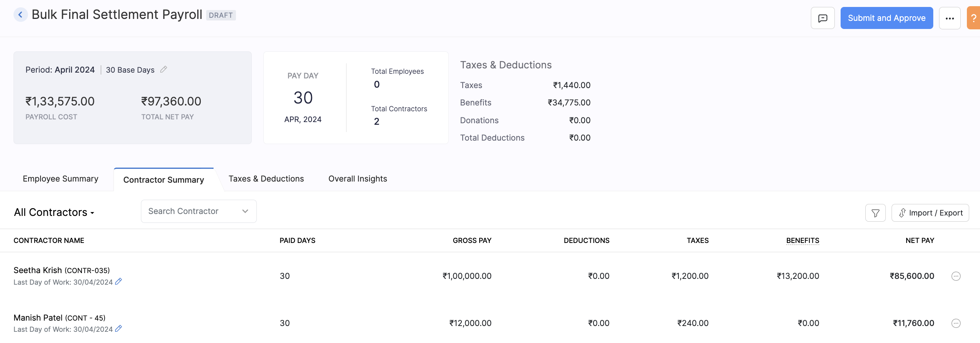Screen dimensions: 980x343
Task: Edit base days with pencil icon
Action: 164,70
